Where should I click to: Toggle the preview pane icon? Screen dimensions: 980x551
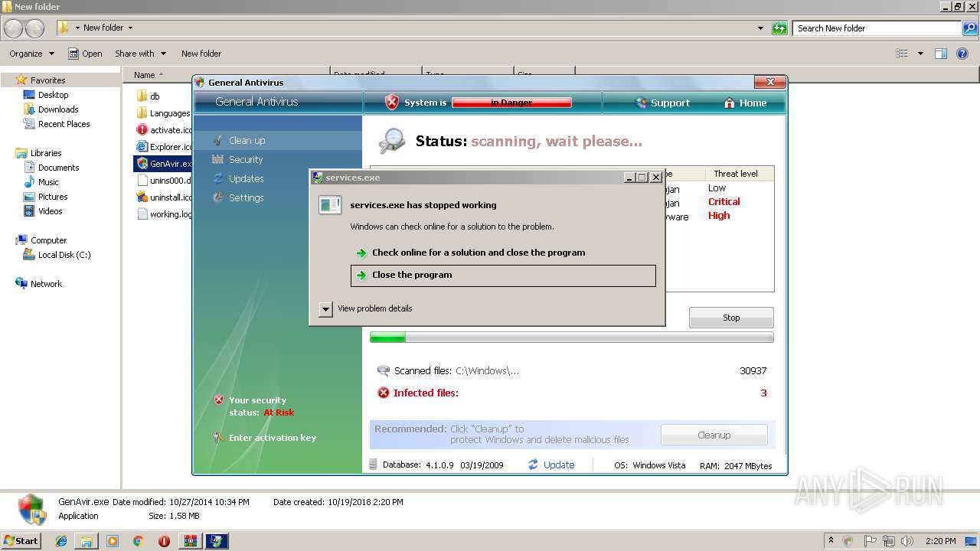coord(941,54)
